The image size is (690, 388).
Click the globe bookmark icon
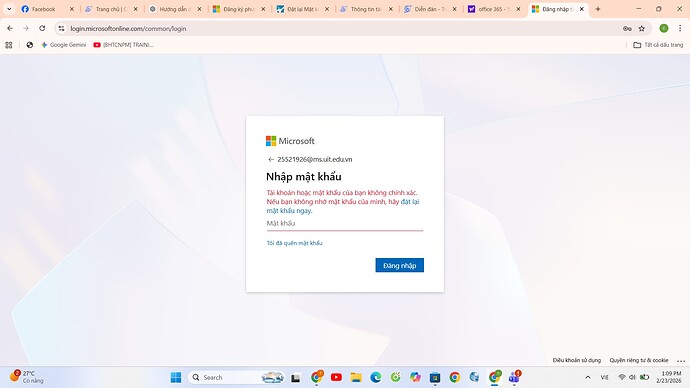(x=29, y=45)
